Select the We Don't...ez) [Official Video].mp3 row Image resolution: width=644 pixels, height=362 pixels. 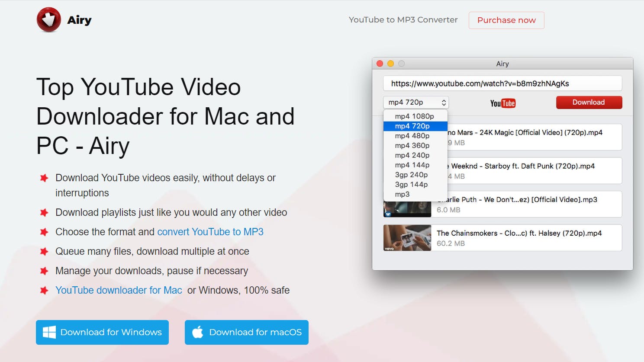coord(502,204)
